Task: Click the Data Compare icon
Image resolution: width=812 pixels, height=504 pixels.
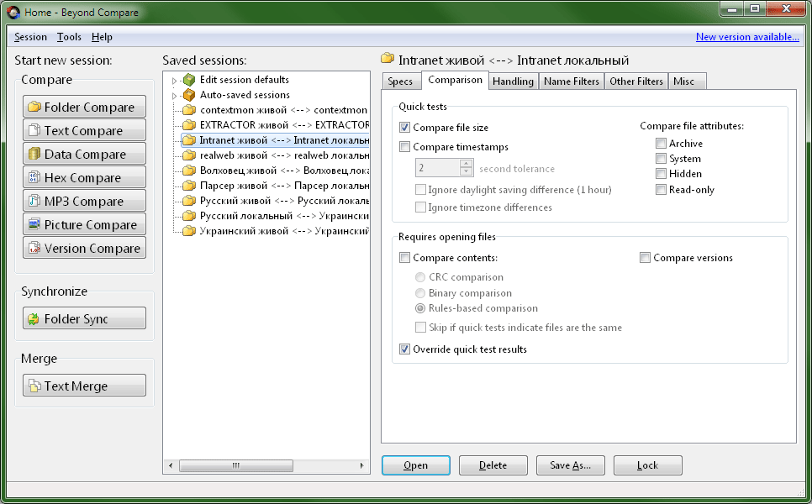Action: (x=34, y=154)
